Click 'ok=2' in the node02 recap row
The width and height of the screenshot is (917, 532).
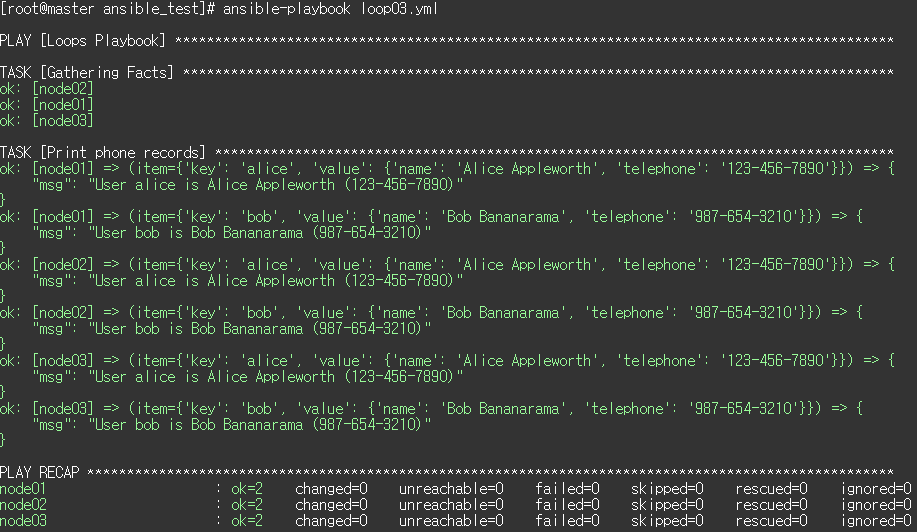pyautogui.click(x=247, y=505)
